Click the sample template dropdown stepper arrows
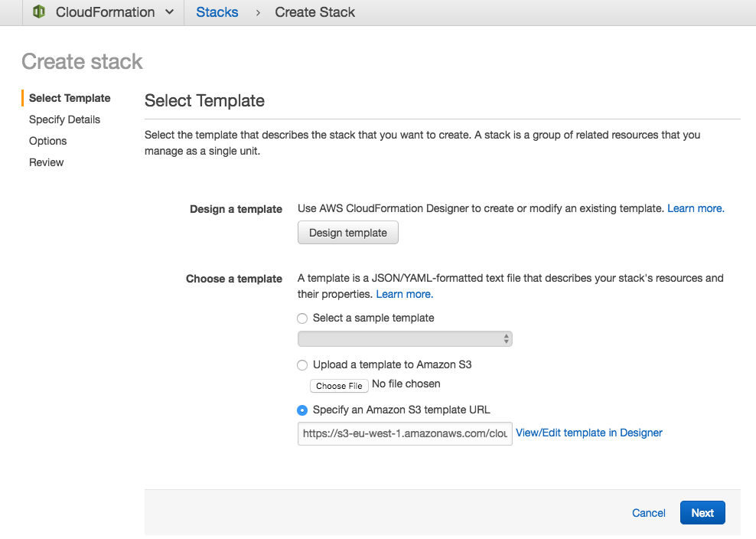 click(x=506, y=338)
